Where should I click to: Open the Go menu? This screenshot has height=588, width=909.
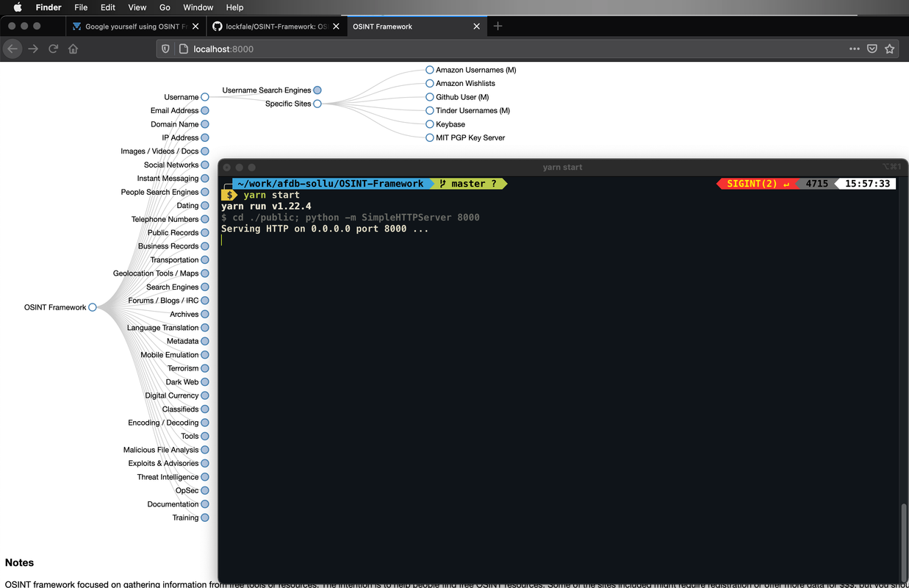[165, 7]
